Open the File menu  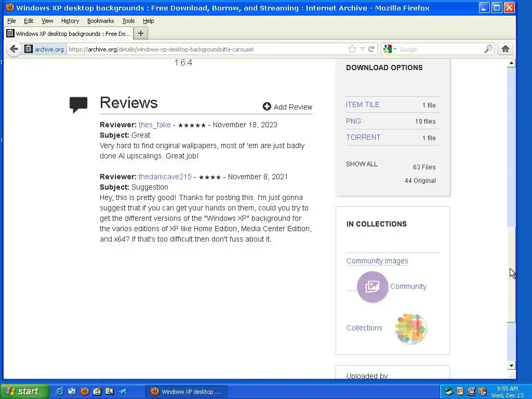click(11, 21)
